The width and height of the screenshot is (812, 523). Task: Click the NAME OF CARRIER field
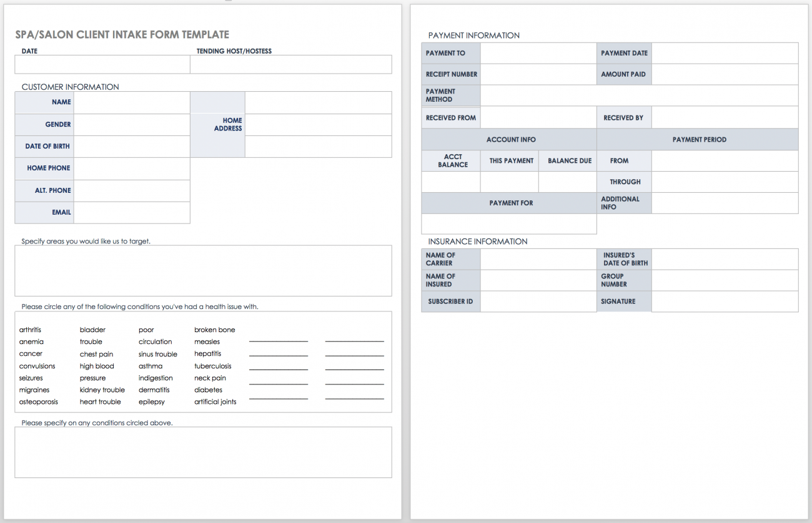click(x=538, y=259)
